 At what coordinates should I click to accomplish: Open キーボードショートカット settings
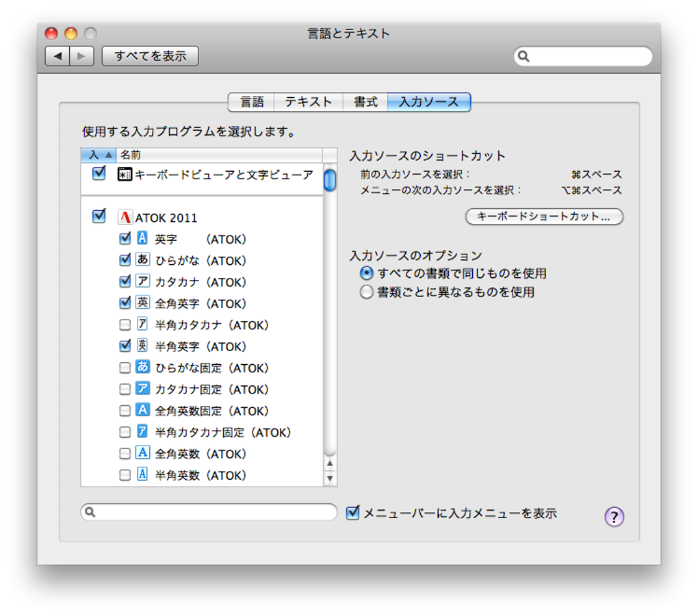(544, 217)
